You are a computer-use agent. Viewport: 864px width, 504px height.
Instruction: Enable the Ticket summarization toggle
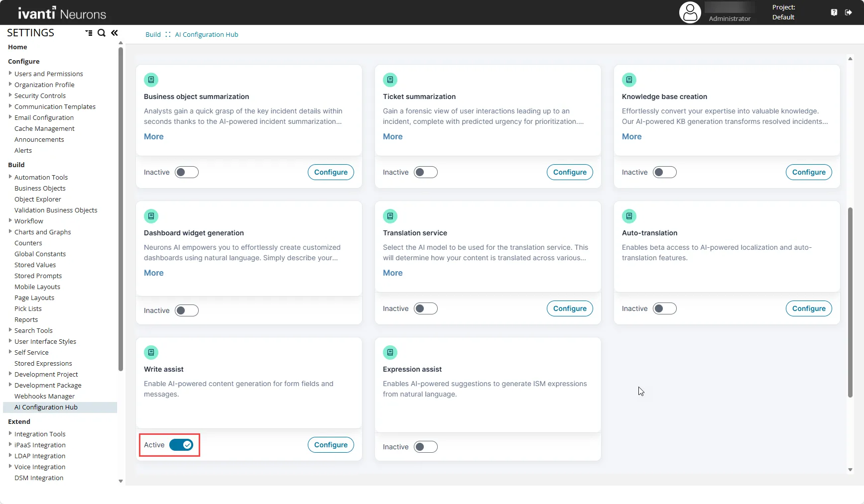pos(426,172)
